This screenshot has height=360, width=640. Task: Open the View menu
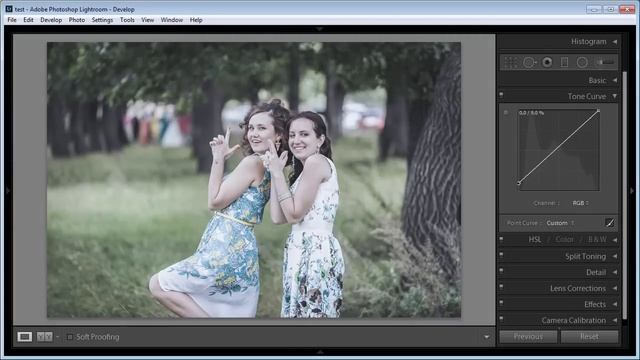(147, 20)
